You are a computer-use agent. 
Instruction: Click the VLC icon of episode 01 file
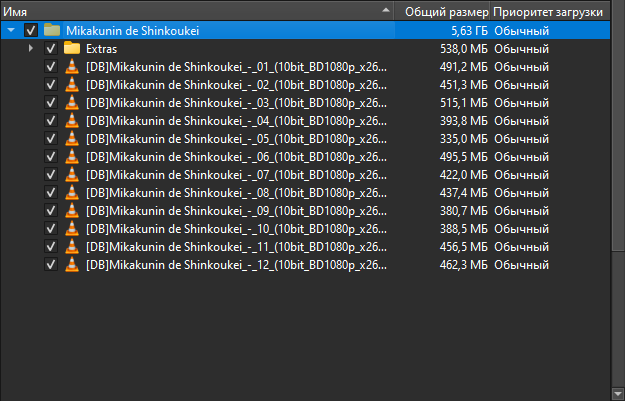72,67
